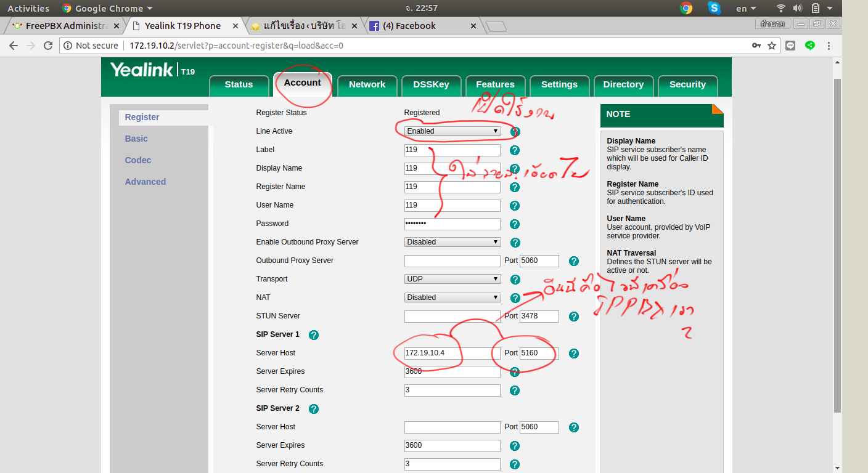
Task: Open help icon for User Name
Action: point(515,206)
